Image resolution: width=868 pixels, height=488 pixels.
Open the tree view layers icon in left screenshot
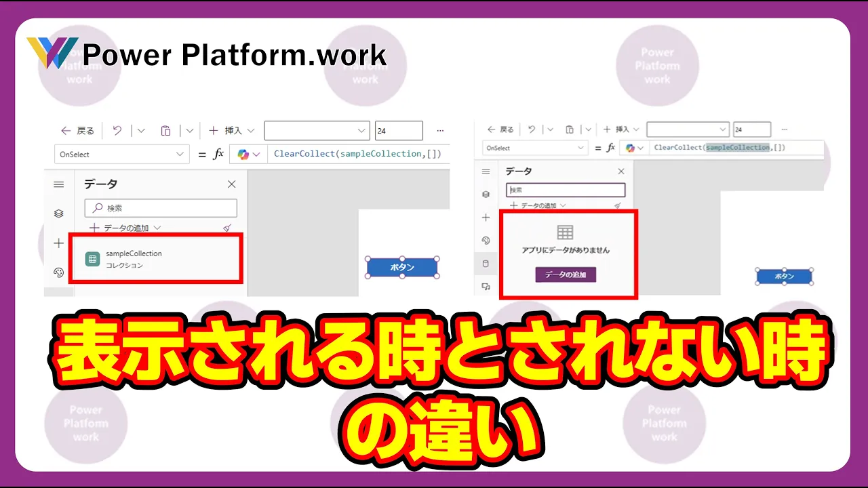[59, 213]
